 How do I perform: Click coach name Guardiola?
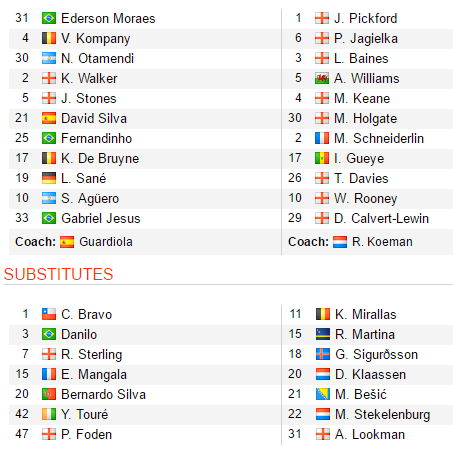[106, 242]
